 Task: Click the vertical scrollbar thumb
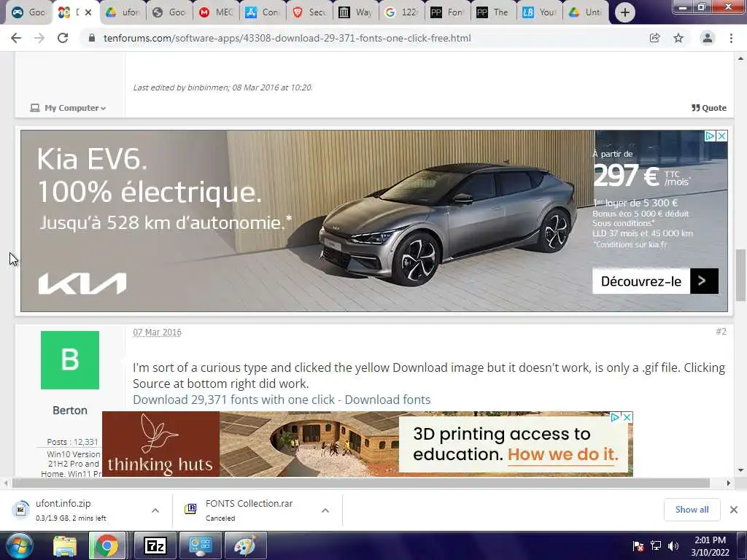pyautogui.click(x=740, y=275)
